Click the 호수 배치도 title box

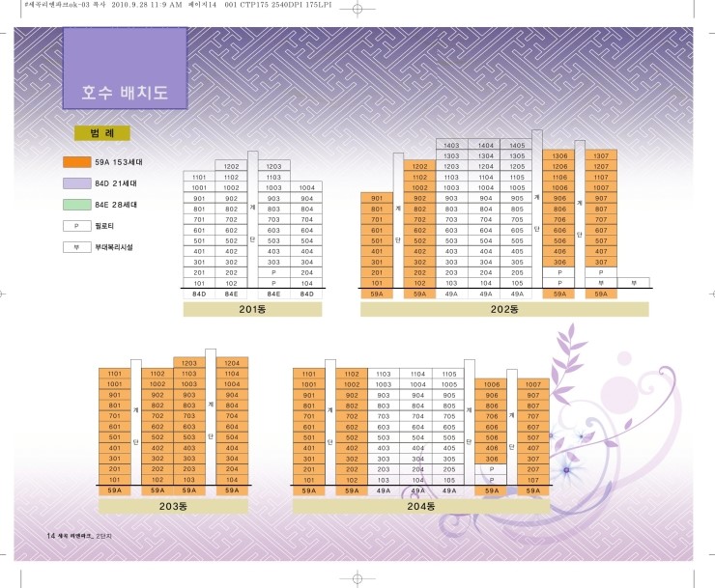click(x=125, y=69)
